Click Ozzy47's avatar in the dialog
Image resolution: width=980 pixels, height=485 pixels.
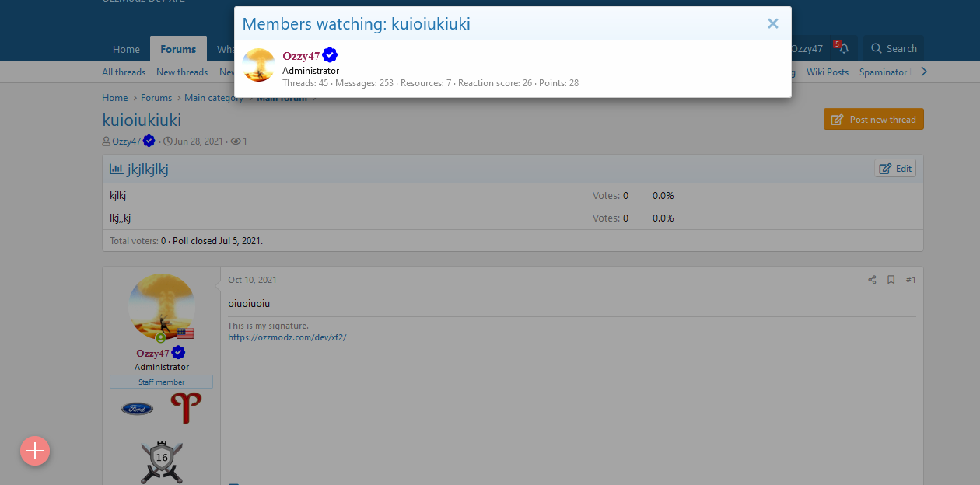click(x=258, y=65)
